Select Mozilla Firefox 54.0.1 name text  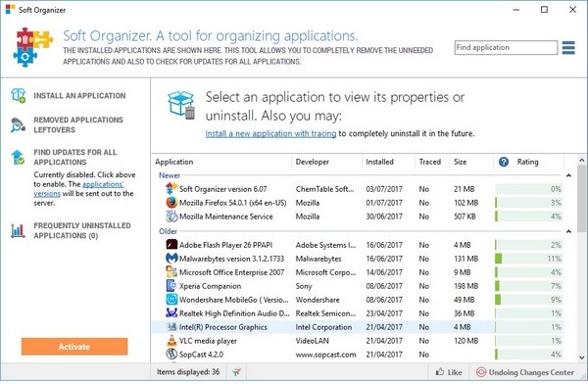coord(232,203)
